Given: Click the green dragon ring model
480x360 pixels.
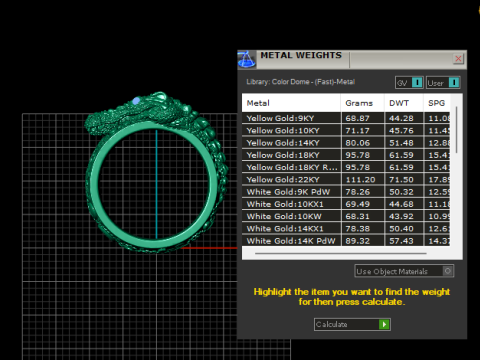Looking at the screenshot, I should [x=157, y=172].
